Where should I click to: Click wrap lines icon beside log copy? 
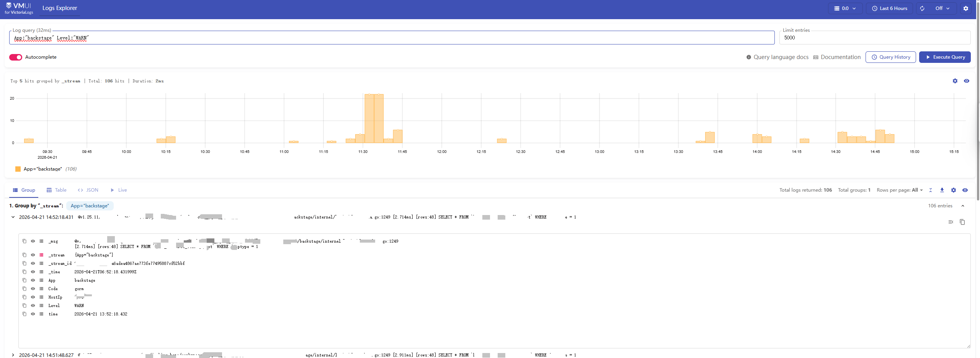click(951, 222)
